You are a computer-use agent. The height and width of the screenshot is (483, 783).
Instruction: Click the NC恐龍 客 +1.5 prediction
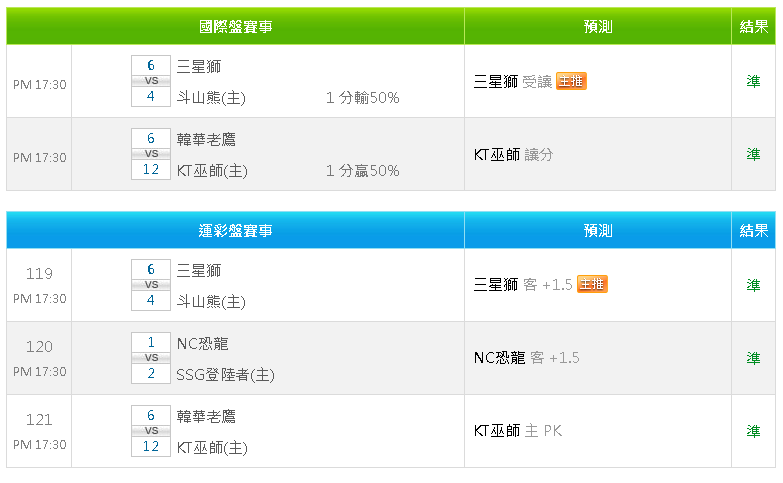point(526,357)
